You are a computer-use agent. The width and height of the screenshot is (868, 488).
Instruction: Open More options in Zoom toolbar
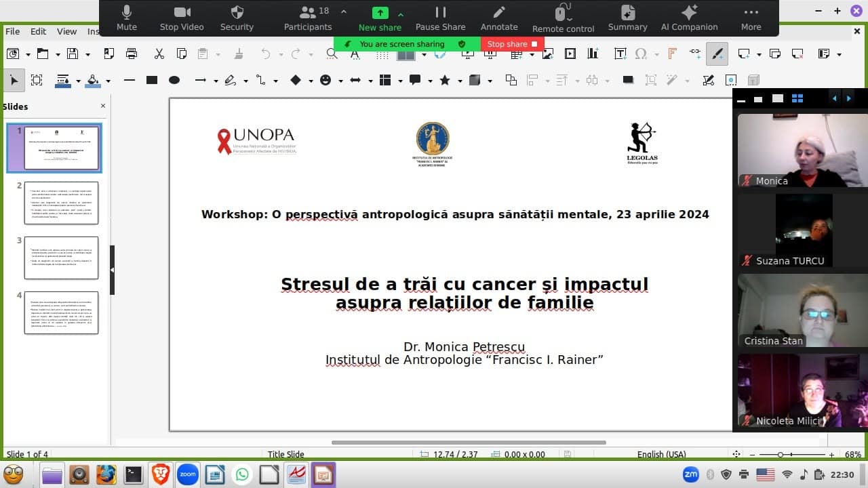tap(751, 18)
